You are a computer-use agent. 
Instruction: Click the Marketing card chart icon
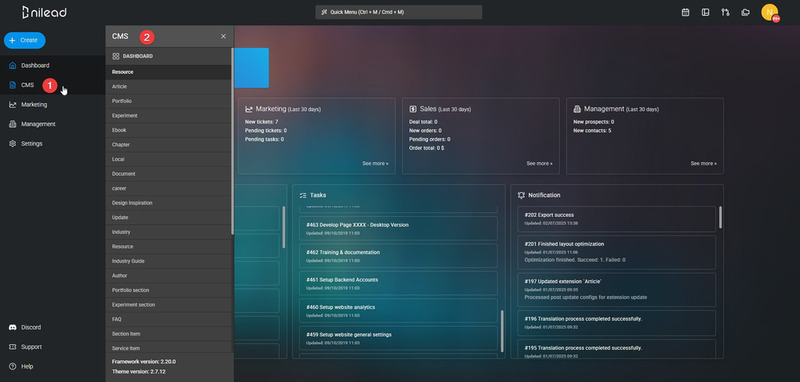[x=249, y=109]
